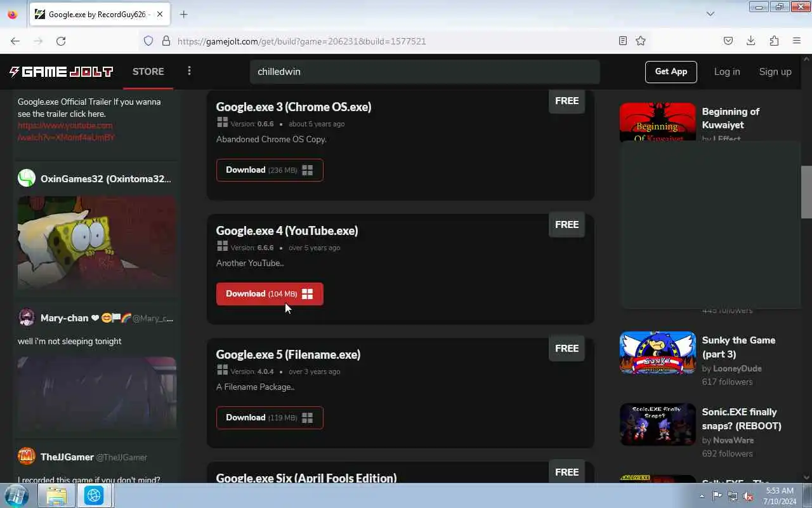Viewport: 812px width, 508px height.
Task: Click the Game Jolt logo
Action: (61, 72)
